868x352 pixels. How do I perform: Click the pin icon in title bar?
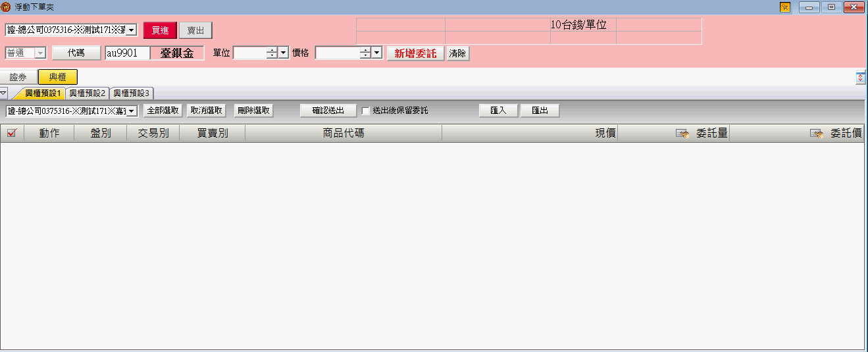(x=785, y=7)
